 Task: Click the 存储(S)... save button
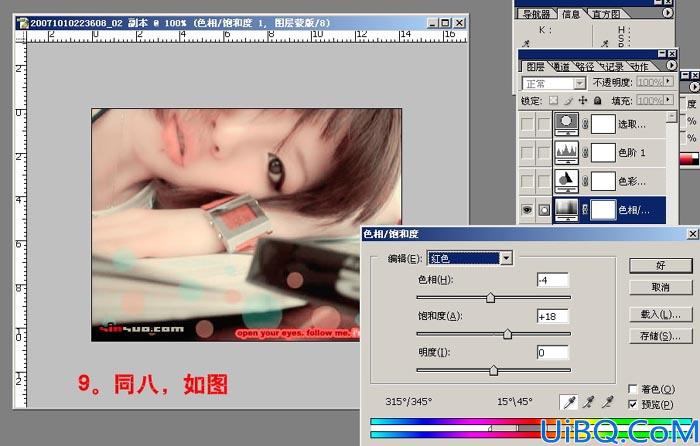tap(661, 336)
